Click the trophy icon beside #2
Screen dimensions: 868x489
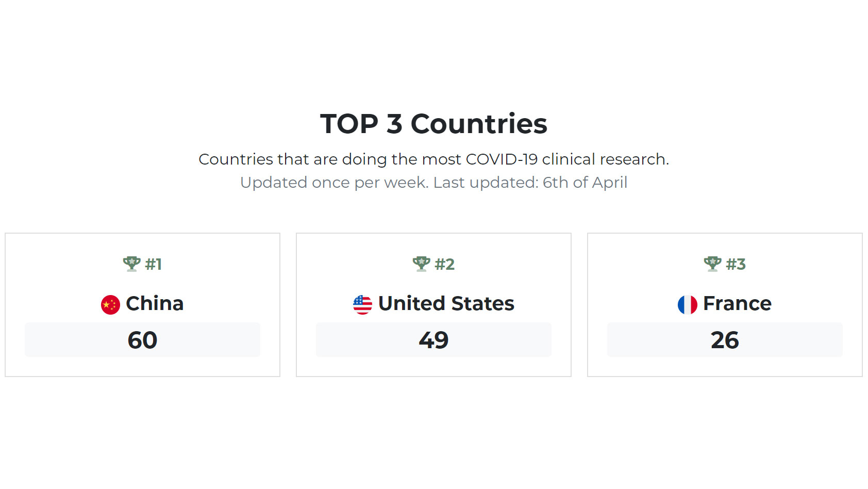(x=422, y=264)
